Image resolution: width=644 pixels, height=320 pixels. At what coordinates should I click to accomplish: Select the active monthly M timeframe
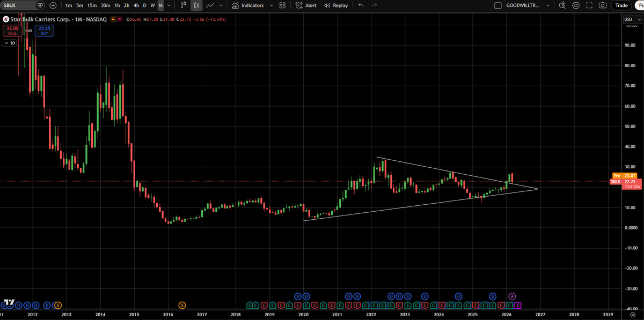(160, 5)
